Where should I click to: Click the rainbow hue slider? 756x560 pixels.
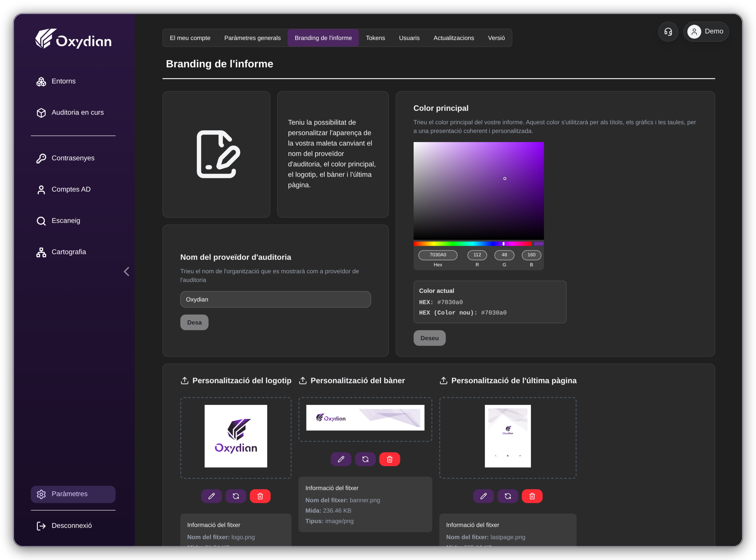(473, 244)
